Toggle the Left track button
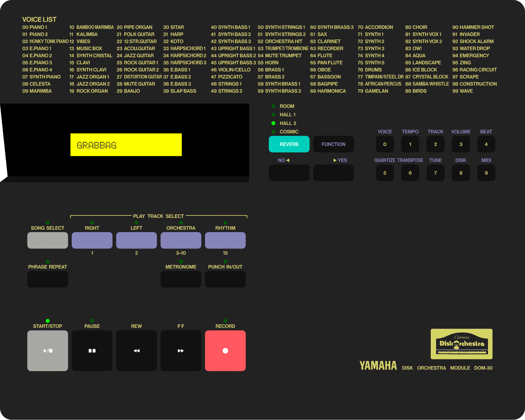 [x=136, y=240]
